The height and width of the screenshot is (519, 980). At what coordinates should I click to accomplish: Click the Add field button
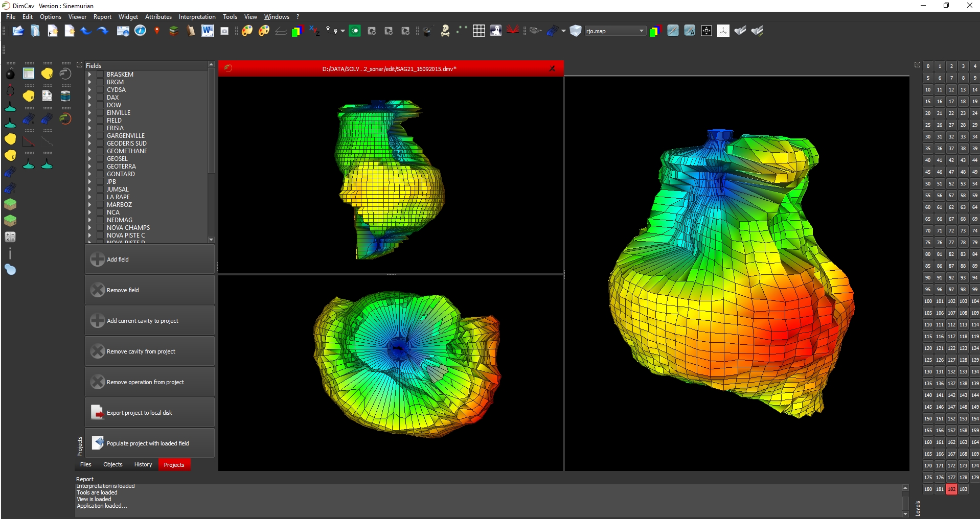(149, 259)
